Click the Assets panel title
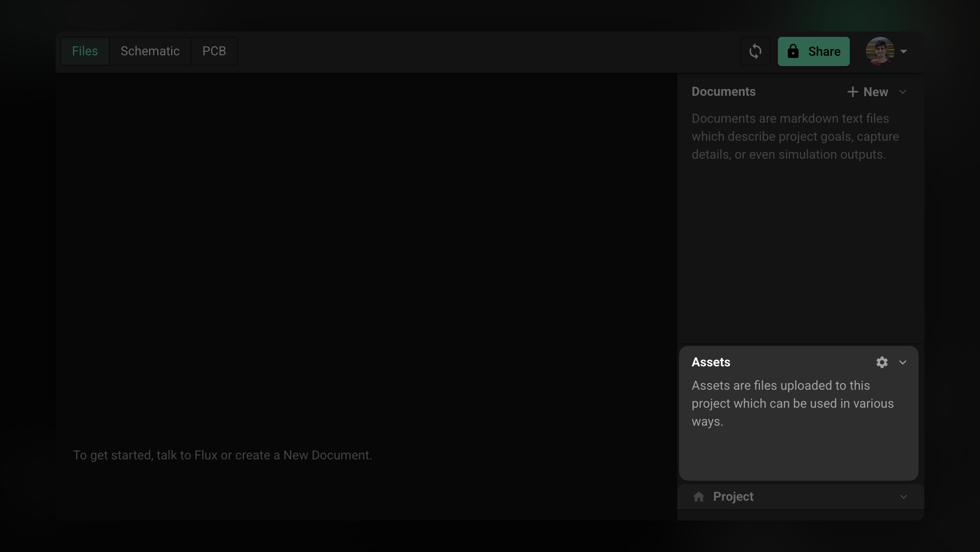The width and height of the screenshot is (980, 552). click(711, 362)
